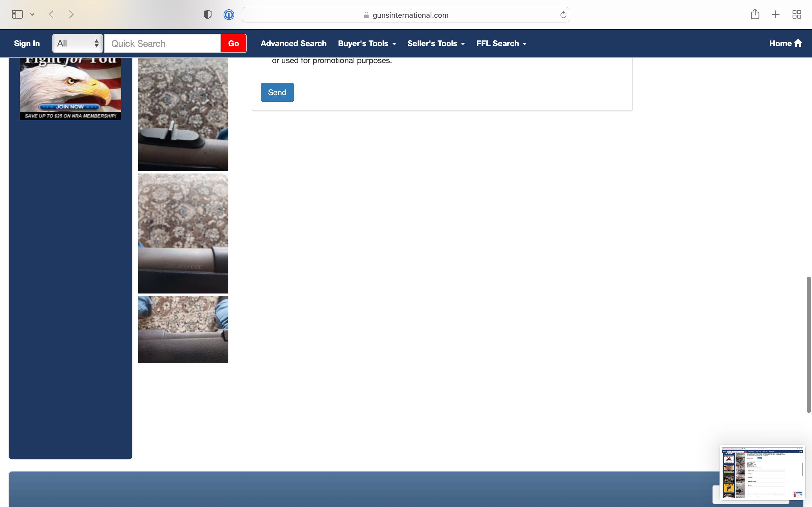This screenshot has width=812, height=507.
Task: Click the Sign In link
Action: tap(27, 44)
